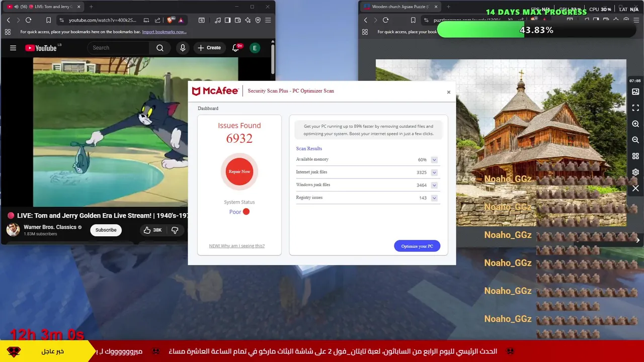Open a new tab in the puzzle window
644x362 pixels.
448,7
